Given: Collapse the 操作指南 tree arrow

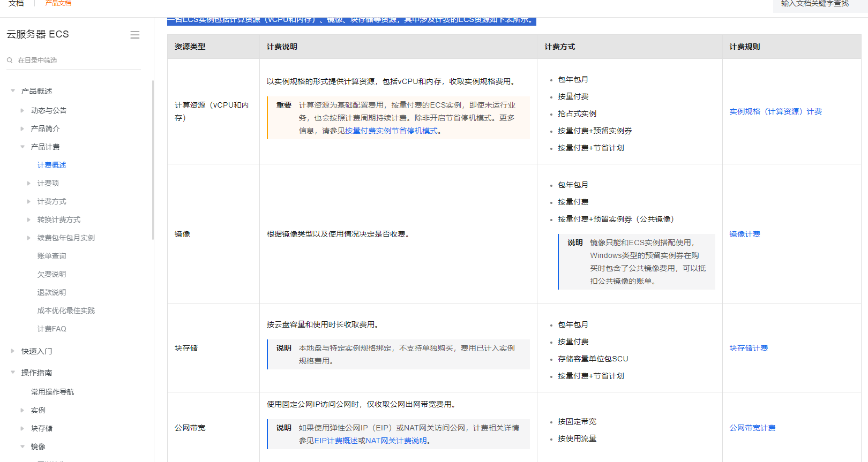Looking at the screenshot, I should pos(13,373).
